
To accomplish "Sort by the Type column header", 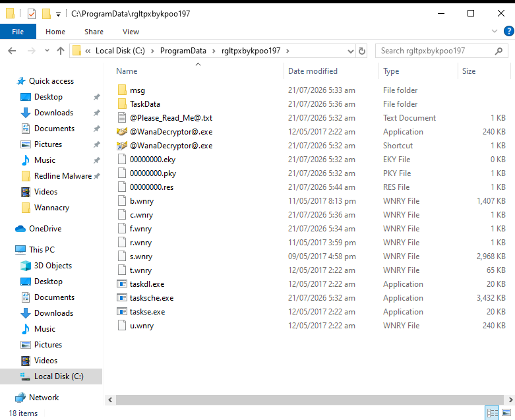I will 391,71.
